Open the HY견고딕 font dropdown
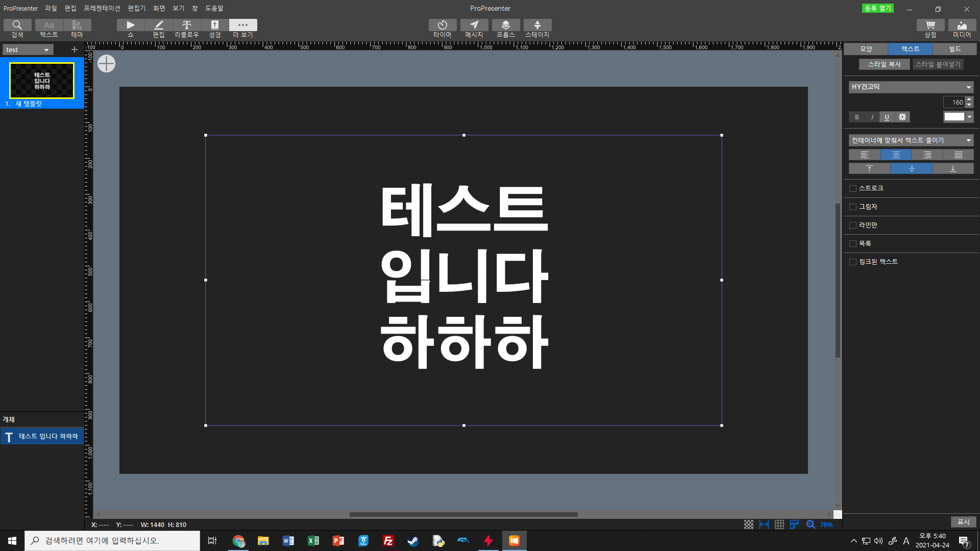This screenshot has height=551, width=980. coord(911,87)
